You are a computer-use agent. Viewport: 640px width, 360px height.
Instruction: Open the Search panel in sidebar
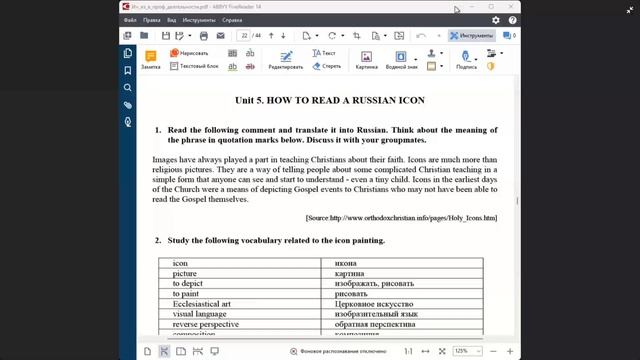point(128,88)
